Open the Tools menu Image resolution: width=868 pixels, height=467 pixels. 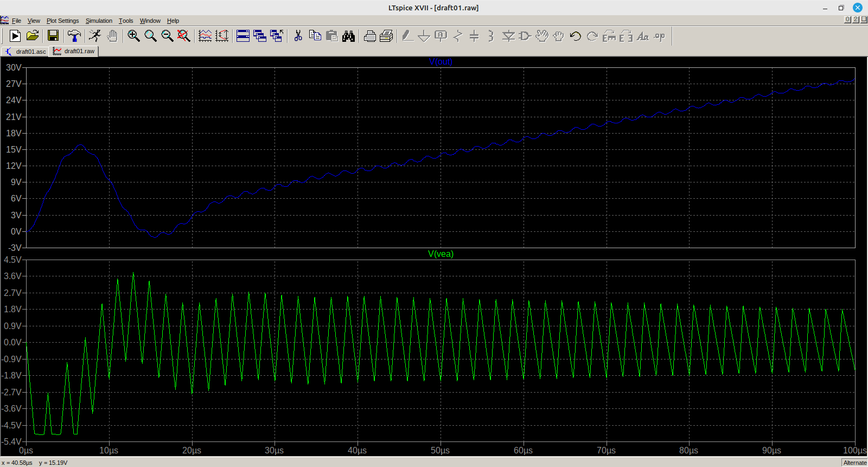[x=126, y=21]
